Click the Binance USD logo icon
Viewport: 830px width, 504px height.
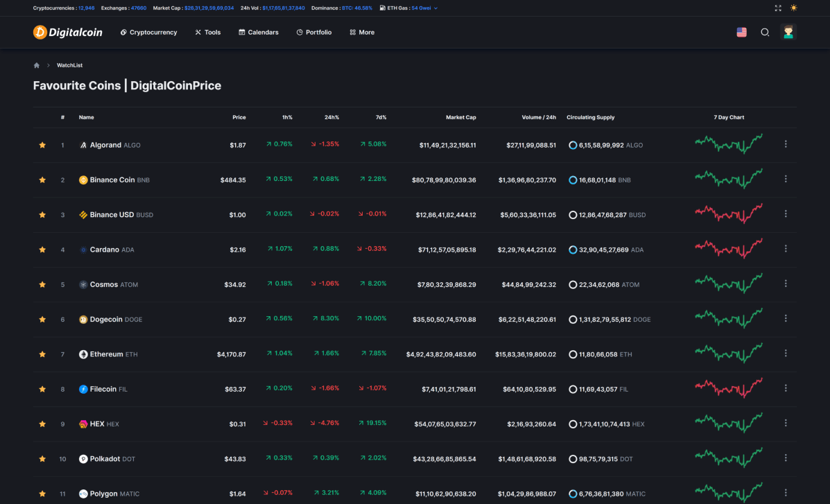tap(83, 215)
